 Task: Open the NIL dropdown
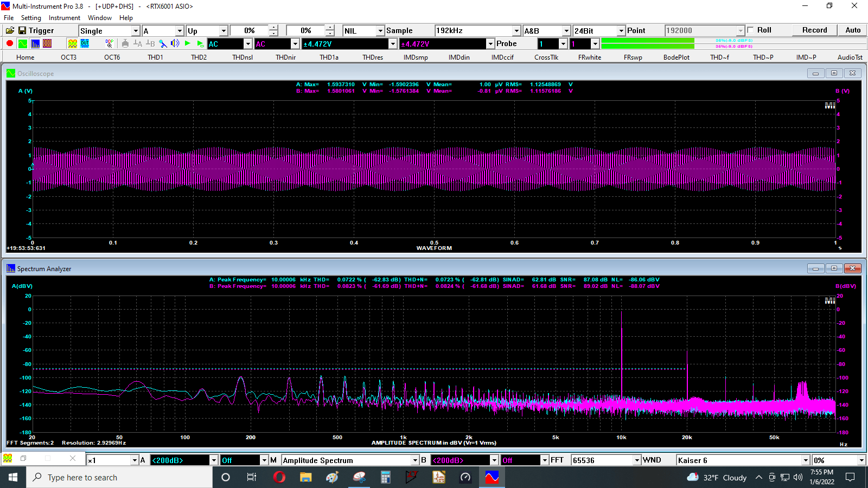(380, 31)
